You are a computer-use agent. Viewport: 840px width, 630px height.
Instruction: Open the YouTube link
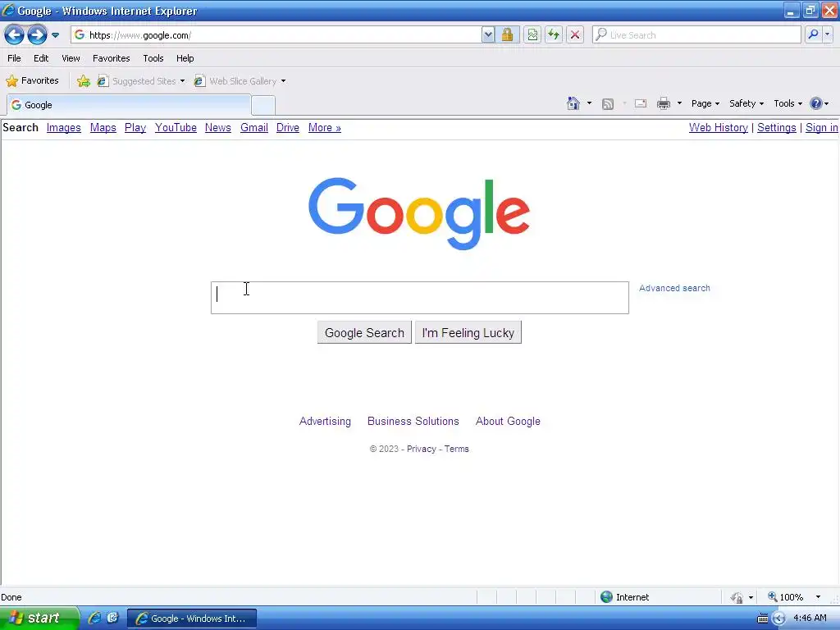tap(176, 127)
